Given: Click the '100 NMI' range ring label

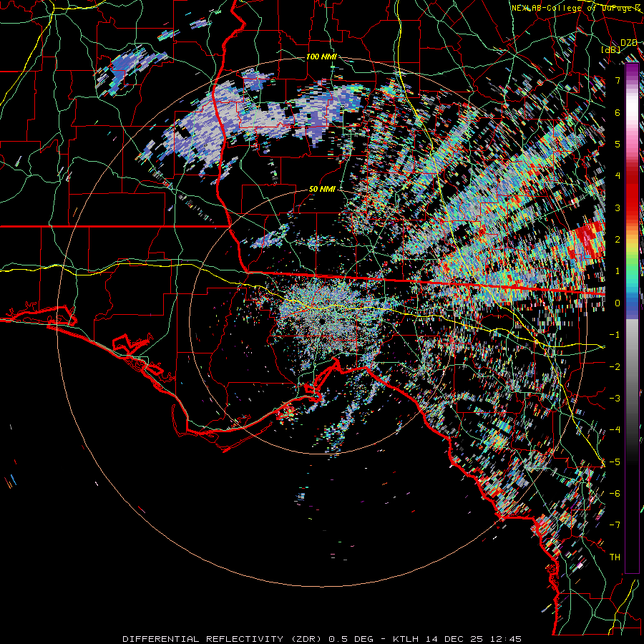Looking at the screenshot, I should coord(321,57).
